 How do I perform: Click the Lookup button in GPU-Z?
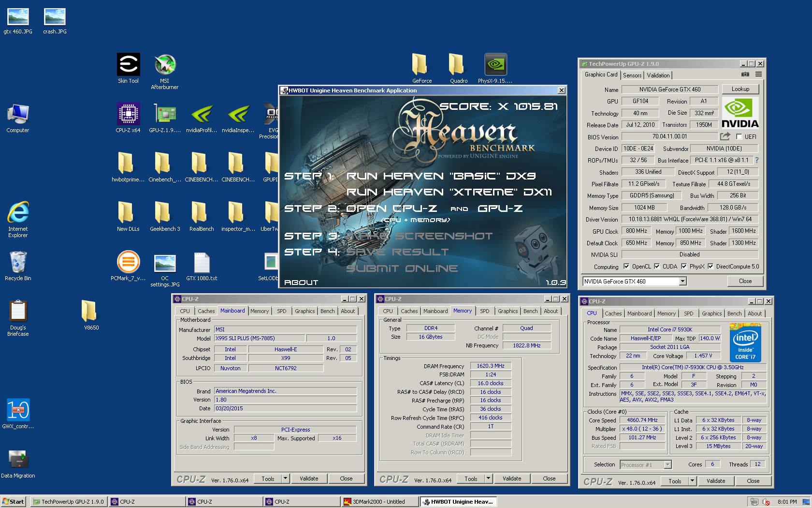(740, 89)
